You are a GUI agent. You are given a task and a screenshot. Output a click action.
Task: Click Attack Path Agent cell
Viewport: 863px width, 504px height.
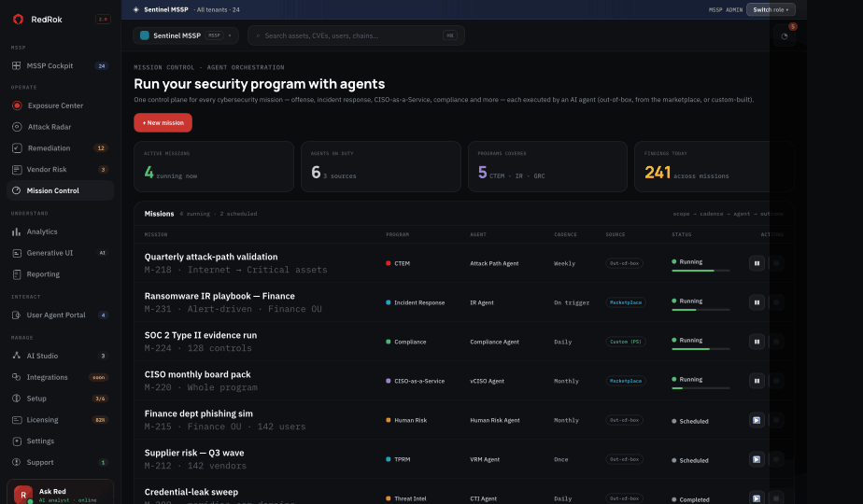tap(494, 263)
